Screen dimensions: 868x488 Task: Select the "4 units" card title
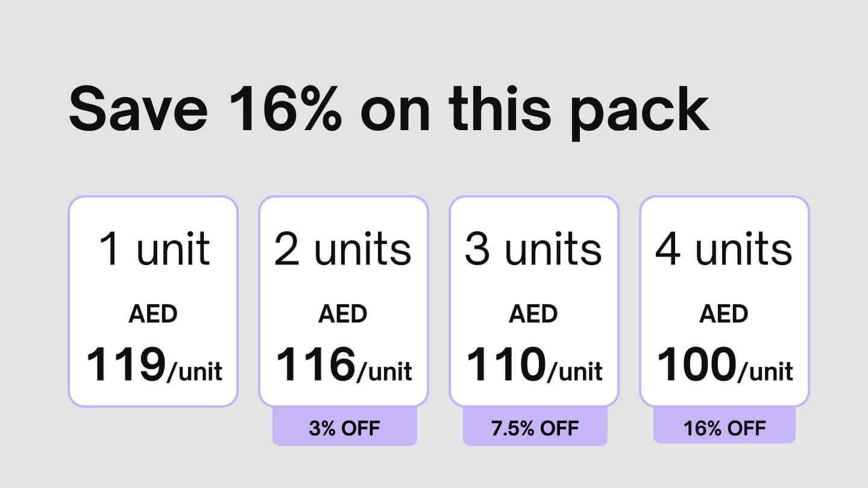tap(724, 249)
